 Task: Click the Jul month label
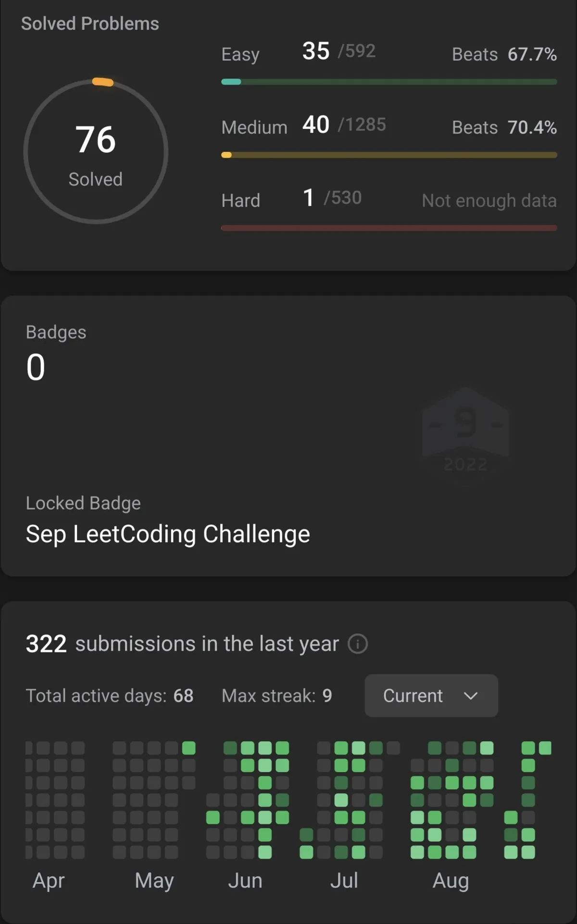[344, 881]
